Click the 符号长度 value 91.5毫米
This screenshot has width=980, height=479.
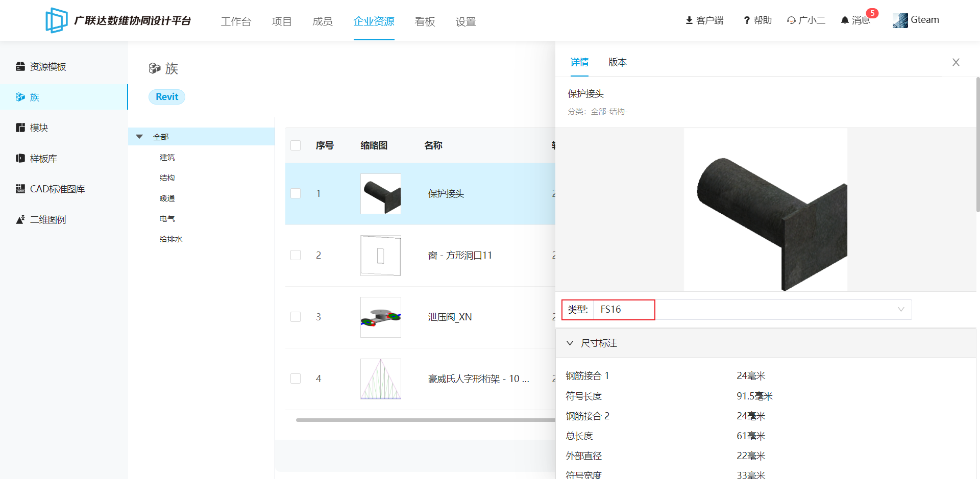click(x=755, y=396)
